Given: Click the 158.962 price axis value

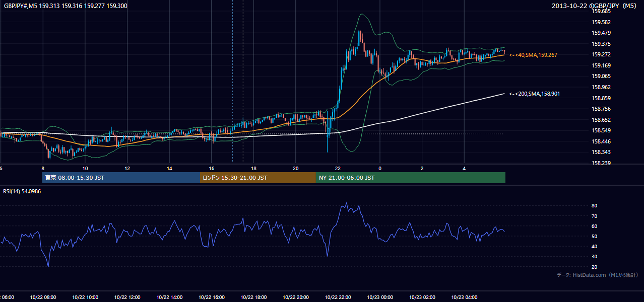Looking at the screenshot, I should [x=601, y=87].
